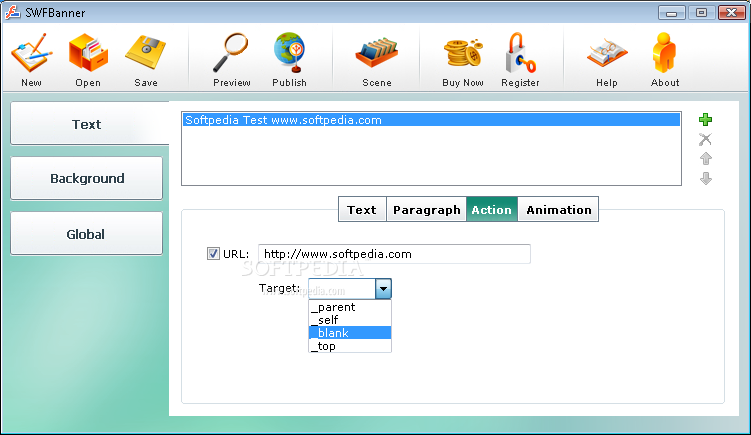Open the Background section in sidebar
This screenshot has width=751, height=435.
pyautogui.click(x=87, y=178)
